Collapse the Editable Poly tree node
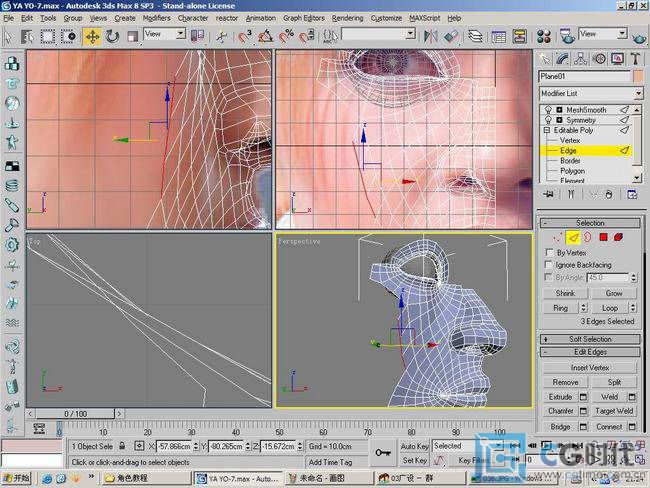Image resolution: width=650 pixels, height=488 pixels. [x=547, y=130]
